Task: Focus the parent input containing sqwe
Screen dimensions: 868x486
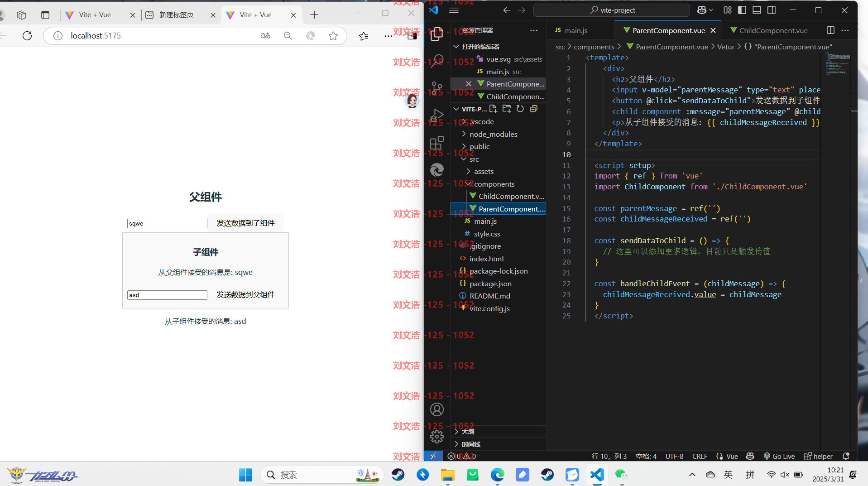Action: tap(167, 223)
